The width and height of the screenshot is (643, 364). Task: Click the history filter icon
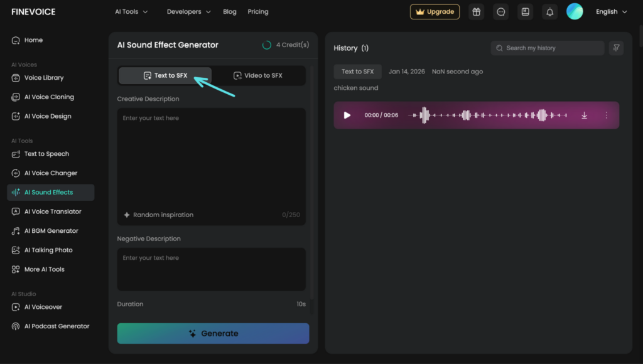coord(616,48)
